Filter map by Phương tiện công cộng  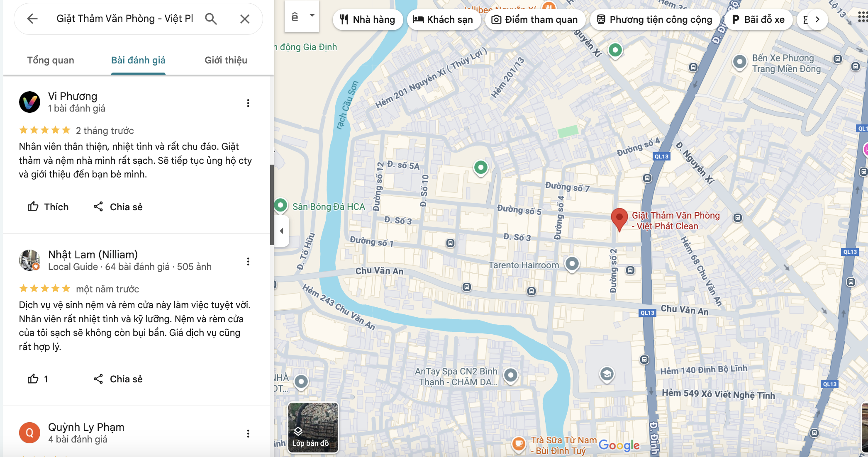coord(654,19)
